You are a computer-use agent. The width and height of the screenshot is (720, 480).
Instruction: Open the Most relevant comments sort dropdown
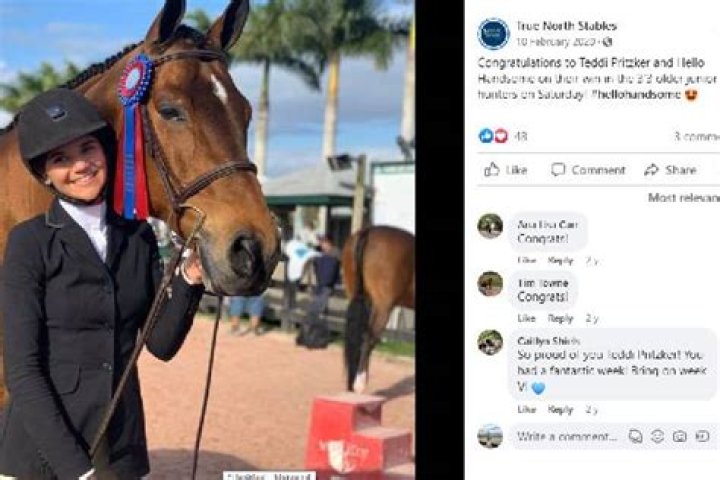[x=684, y=198]
